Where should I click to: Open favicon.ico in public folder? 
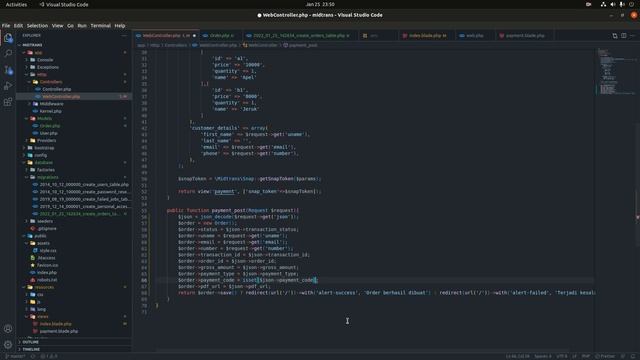click(47, 265)
